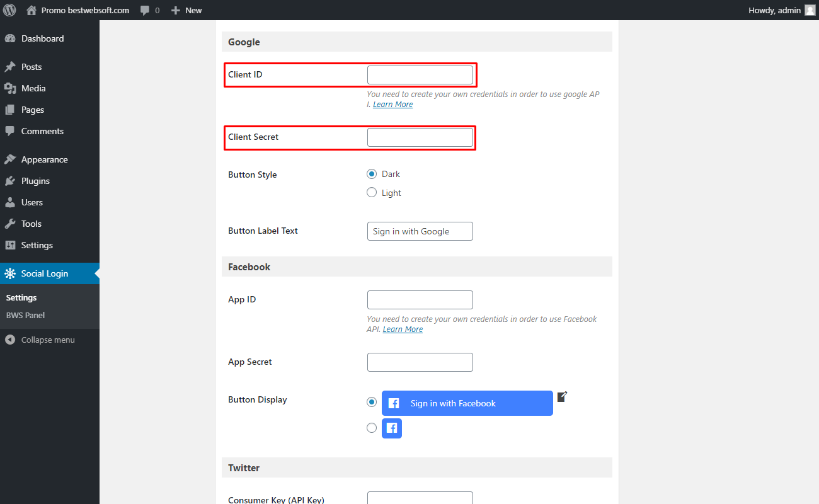Click the Plugins plug icon
Screen dimensions: 819x504
10,181
